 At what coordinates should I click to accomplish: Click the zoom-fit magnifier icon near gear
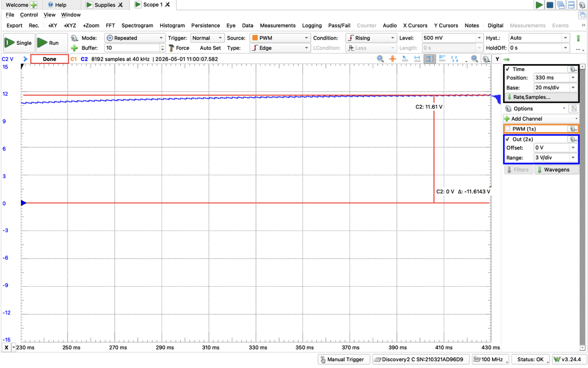[474, 59]
